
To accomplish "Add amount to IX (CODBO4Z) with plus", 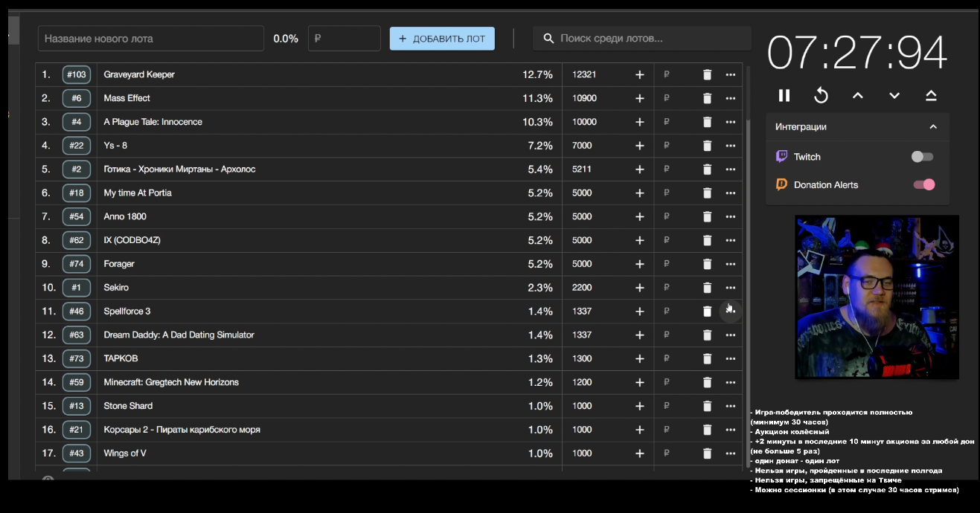I will (639, 240).
